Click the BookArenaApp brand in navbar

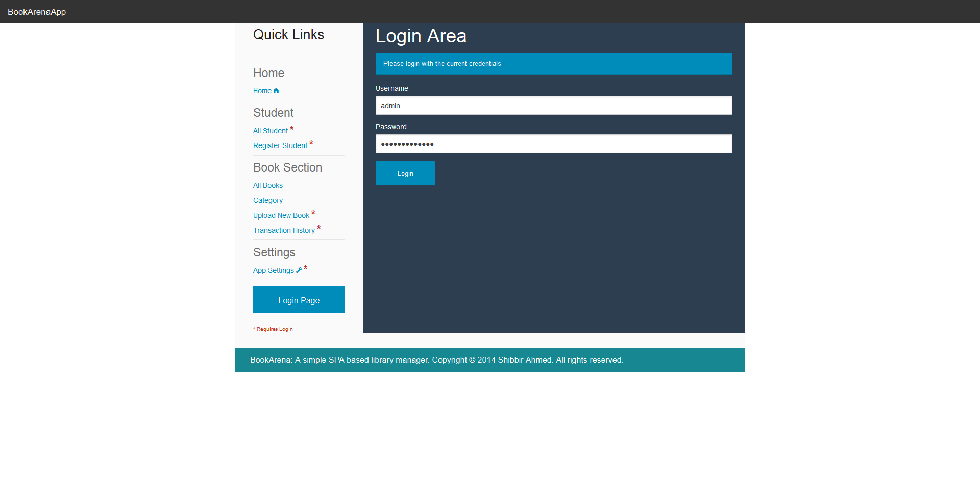(x=37, y=12)
